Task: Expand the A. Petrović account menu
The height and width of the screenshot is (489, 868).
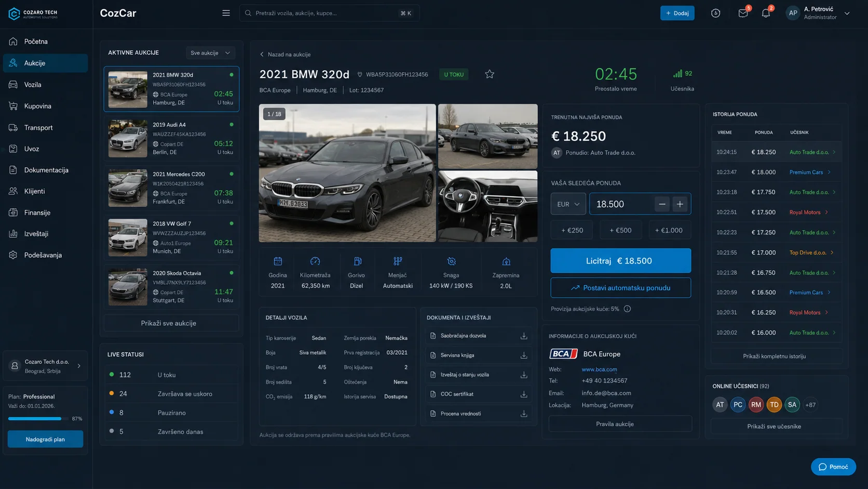Action: click(x=847, y=14)
